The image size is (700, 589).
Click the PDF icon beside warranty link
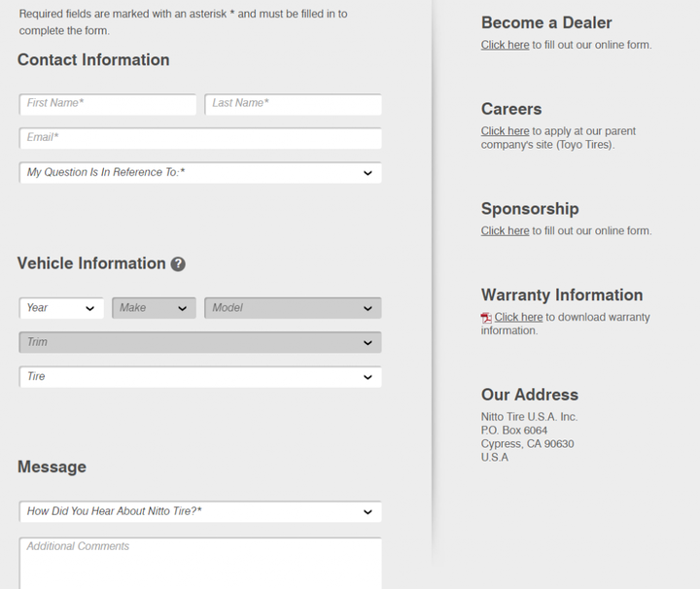coord(486,317)
